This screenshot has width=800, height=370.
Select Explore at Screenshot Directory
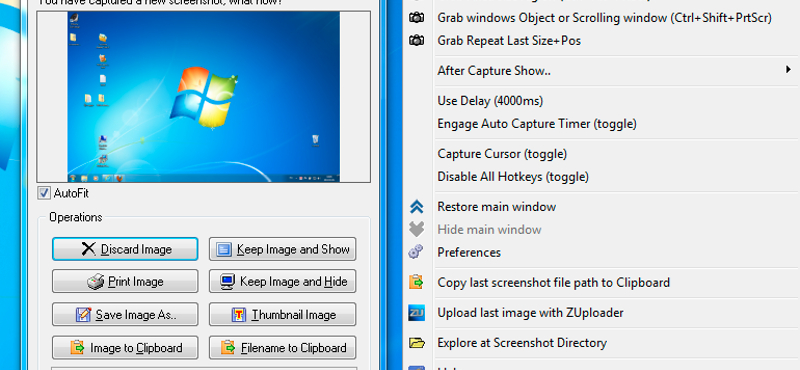(x=522, y=342)
